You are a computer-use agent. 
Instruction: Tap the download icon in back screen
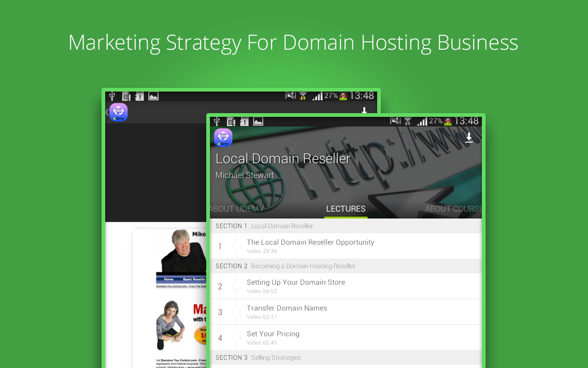(x=364, y=111)
